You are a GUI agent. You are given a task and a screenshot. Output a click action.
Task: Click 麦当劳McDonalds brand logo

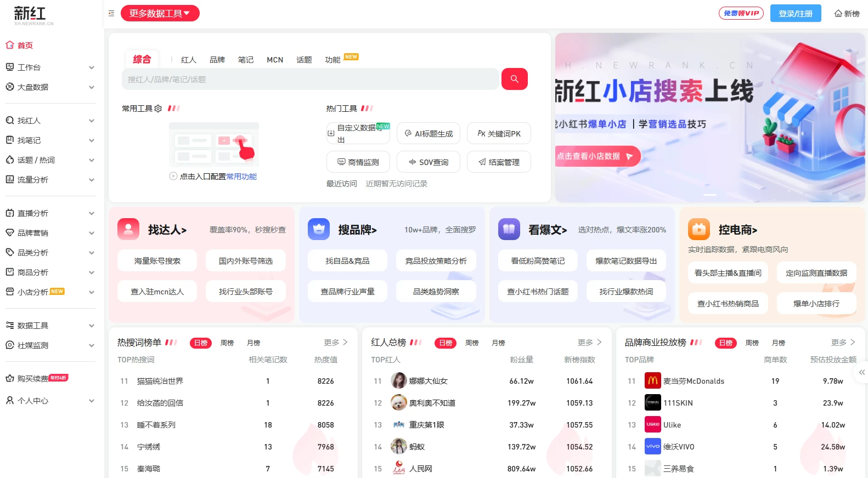[652, 380]
